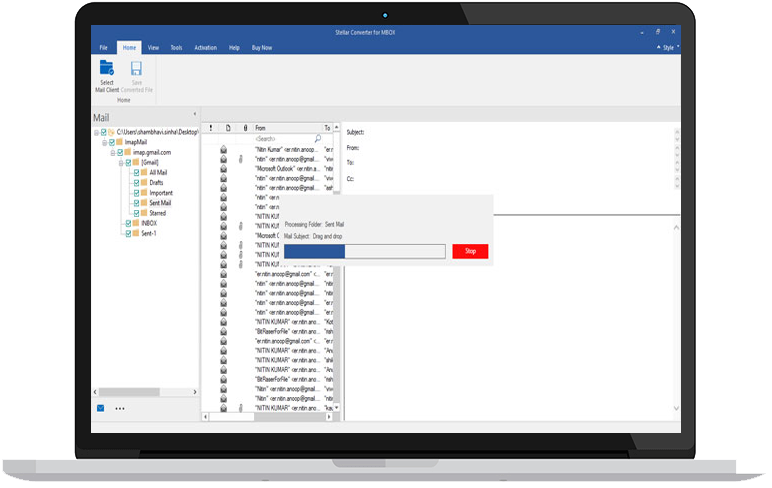Click the conversion progress bar

[x=364, y=251]
